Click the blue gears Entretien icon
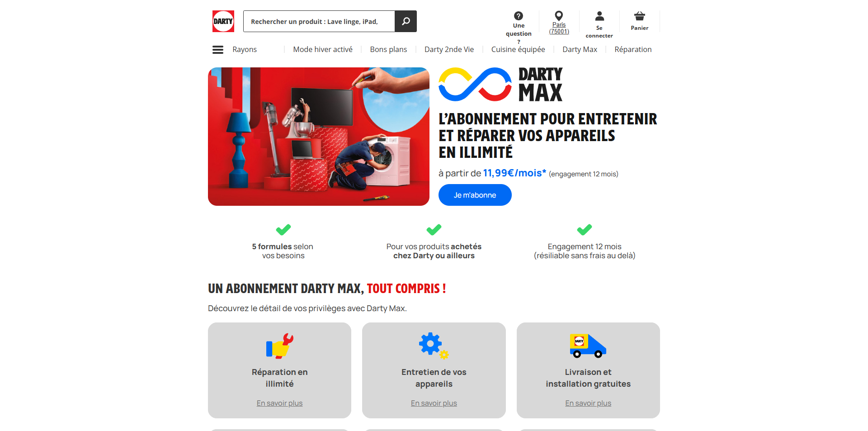This screenshot has width=868, height=431. click(x=434, y=346)
